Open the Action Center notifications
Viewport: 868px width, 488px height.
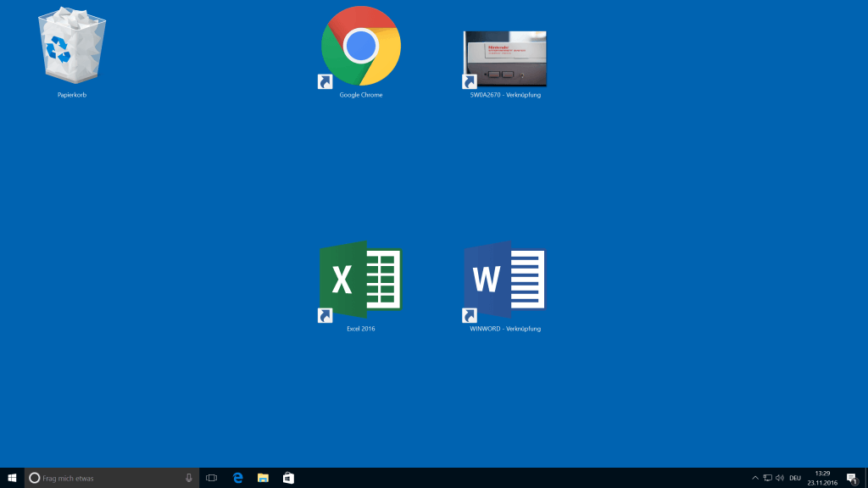(850, 477)
